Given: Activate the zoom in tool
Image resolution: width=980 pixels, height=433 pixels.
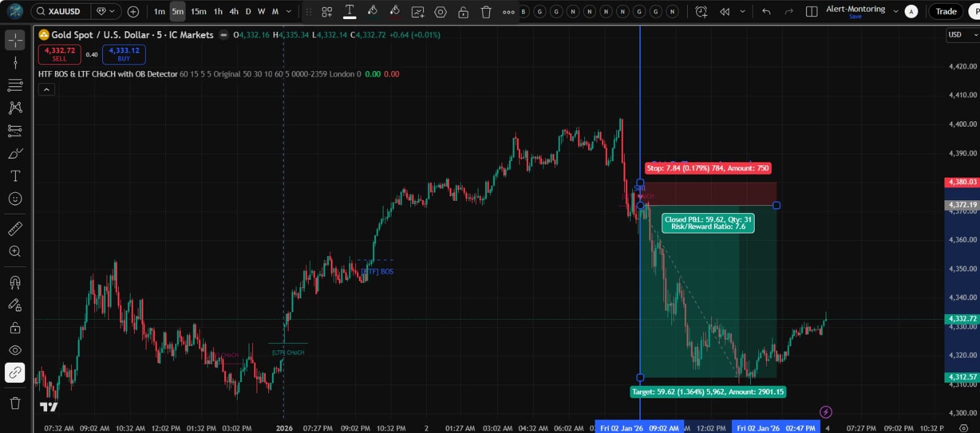Looking at the screenshot, I should click(x=15, y=251).
